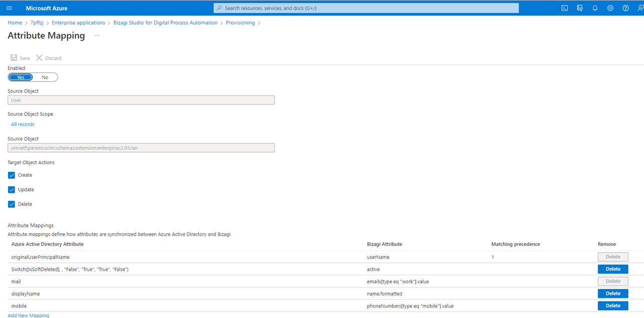Click the Source Object field showing User
The height and width of the screenshot is (318, 644).
pos(141,100)
